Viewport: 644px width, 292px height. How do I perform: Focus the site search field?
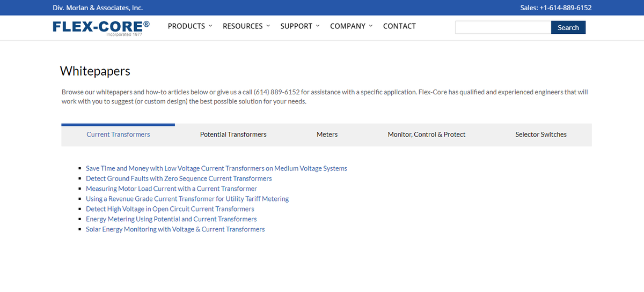coord(503,27)
